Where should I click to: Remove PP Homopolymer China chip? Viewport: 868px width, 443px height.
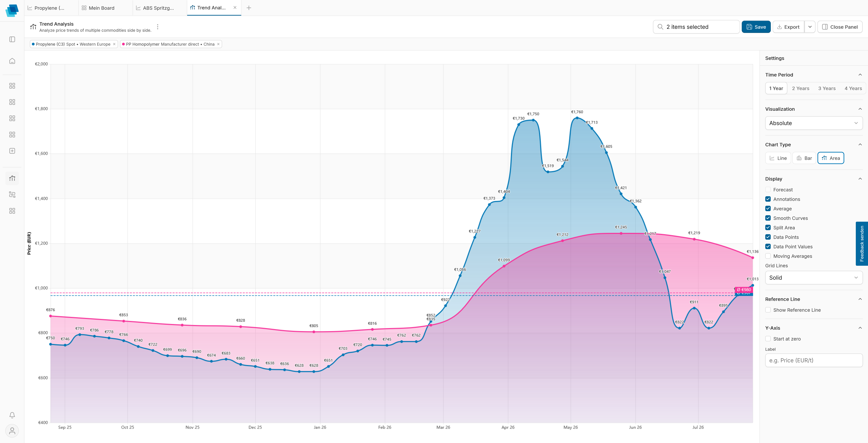click(218, 44)
